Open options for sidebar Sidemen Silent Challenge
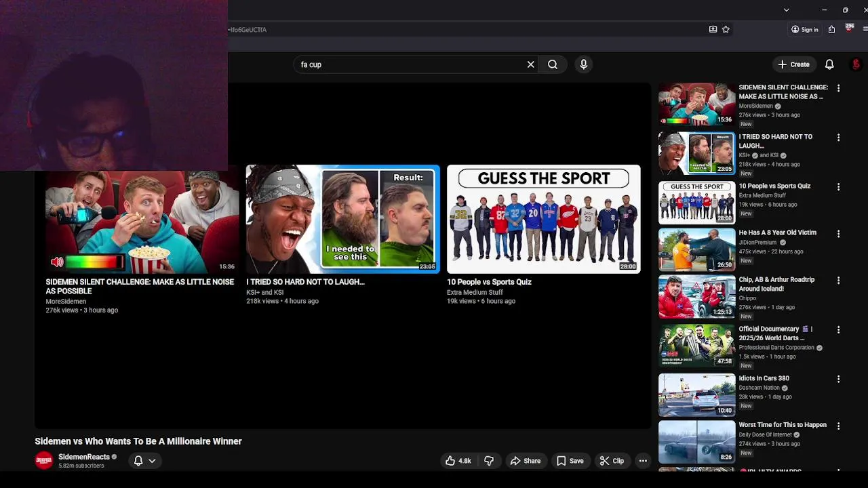This screenshot has height=488, width=868. click(x=838, y=88)
